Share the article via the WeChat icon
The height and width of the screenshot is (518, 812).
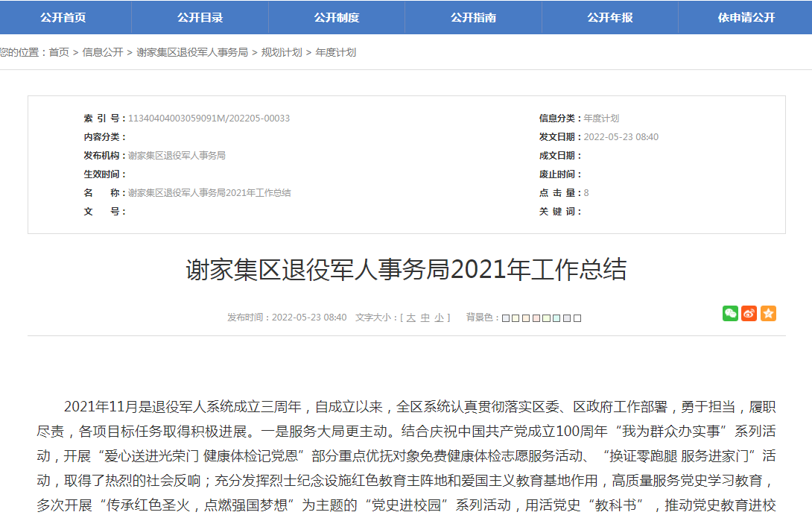[730, 314]
